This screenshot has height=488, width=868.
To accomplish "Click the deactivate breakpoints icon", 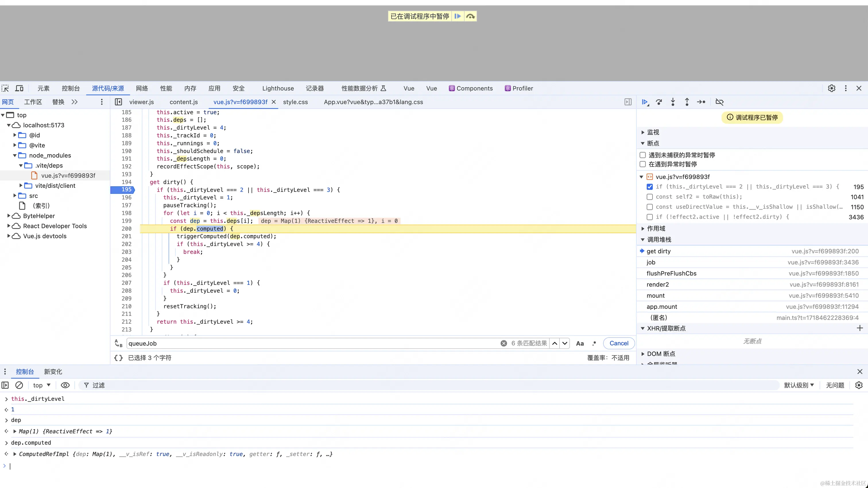I will coord(719,102).
